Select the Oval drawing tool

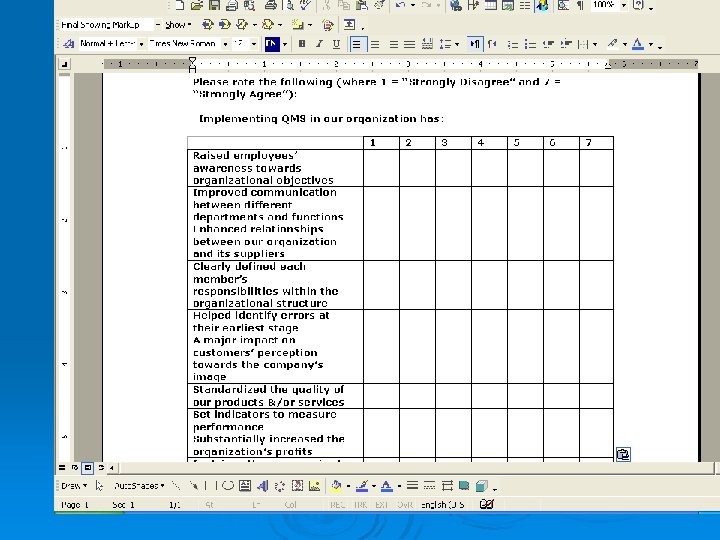228,486
